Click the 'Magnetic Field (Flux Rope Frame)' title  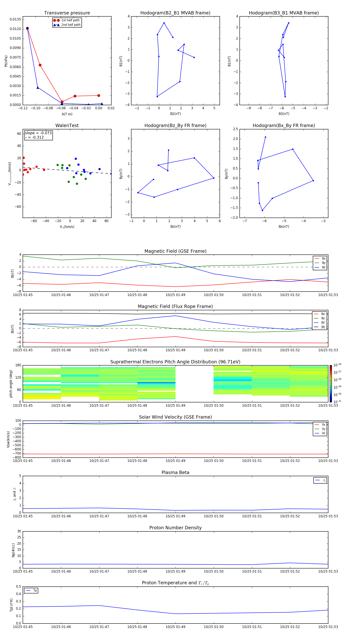click(175, 307)
